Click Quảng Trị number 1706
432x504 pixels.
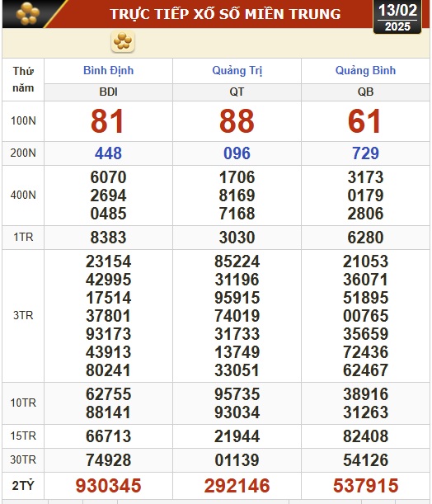tap(237, 177)
